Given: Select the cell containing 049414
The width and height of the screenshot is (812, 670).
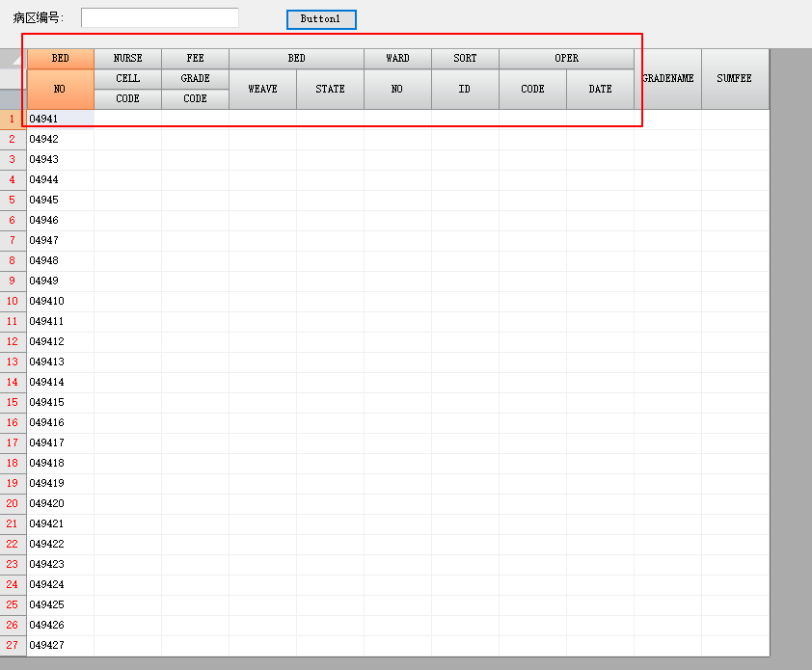Looking at the screenshot, I should (x=60, y=382).
